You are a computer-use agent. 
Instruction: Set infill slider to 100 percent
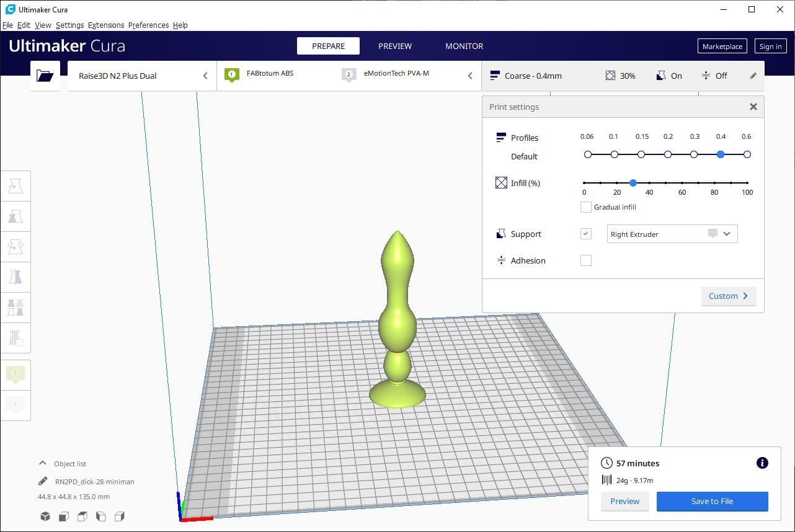[x=747, y=183]
